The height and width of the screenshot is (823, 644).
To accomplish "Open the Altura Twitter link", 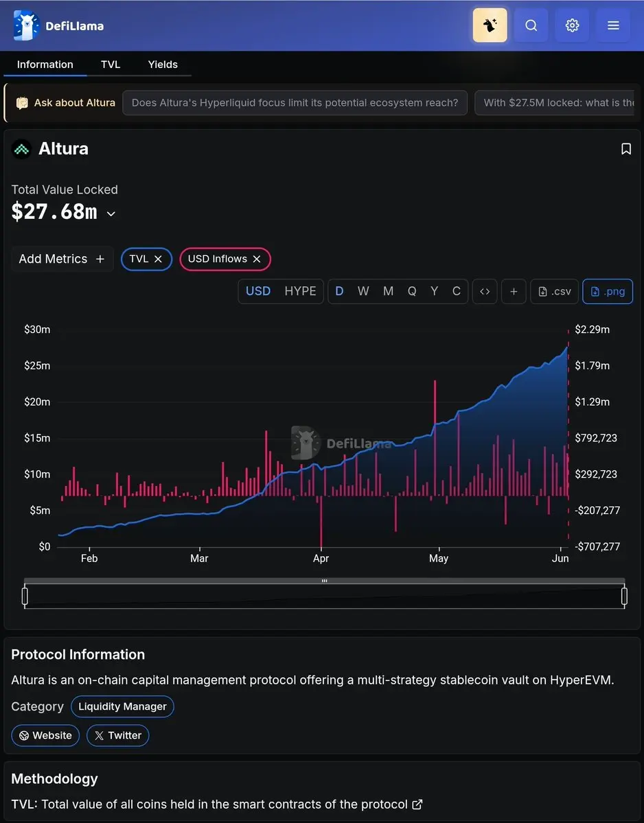I will pyautogui.click(x=117, y=735).
